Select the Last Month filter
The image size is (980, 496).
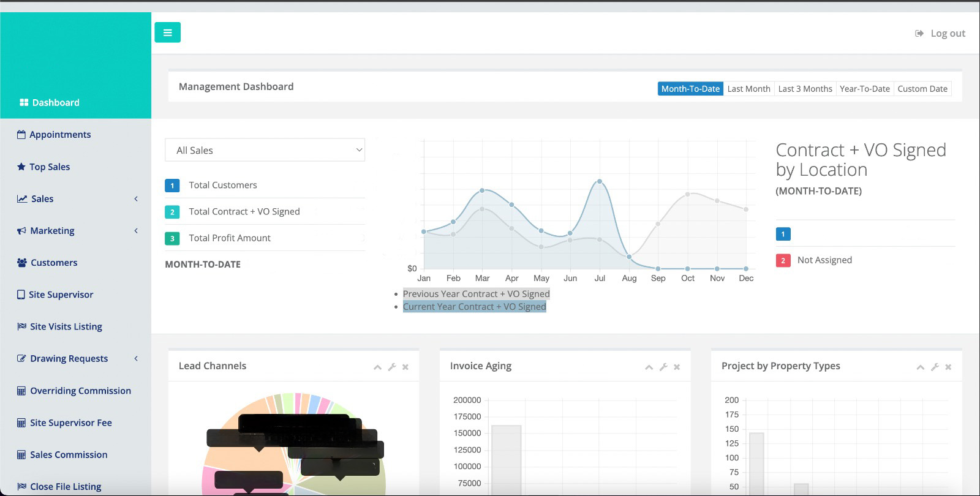click(x=748, y=89)
